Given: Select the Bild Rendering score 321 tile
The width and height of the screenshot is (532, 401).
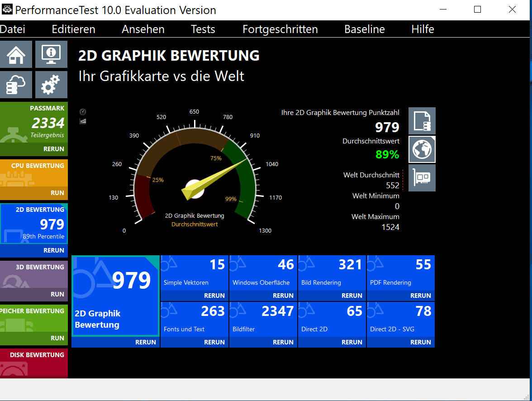Looking at the screenshot, I should (332, 272).
